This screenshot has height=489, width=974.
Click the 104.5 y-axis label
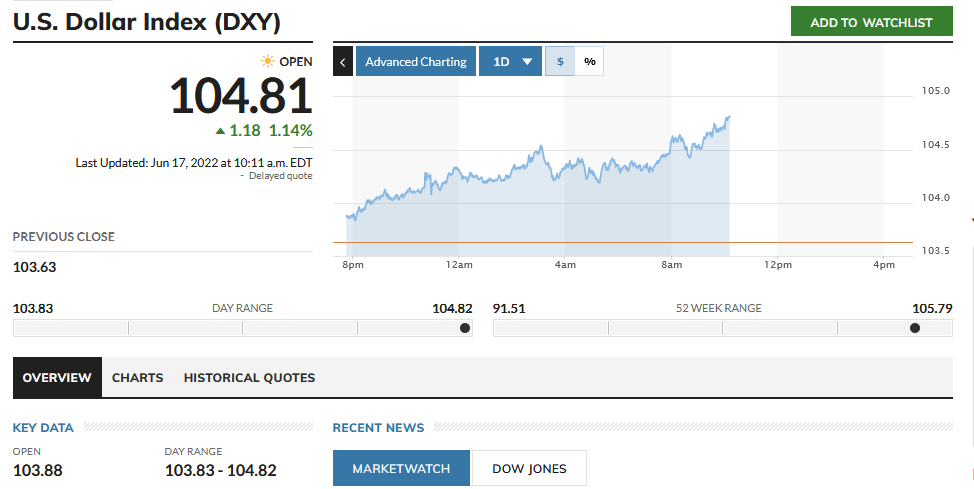point(935,145)
